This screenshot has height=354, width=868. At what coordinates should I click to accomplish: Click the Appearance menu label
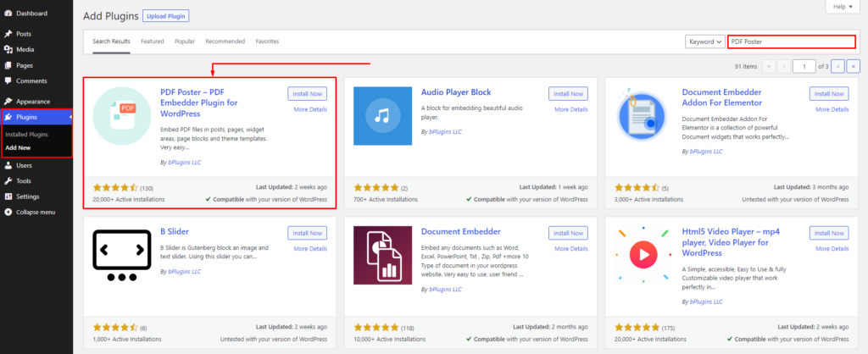click(x=33, y=102)
